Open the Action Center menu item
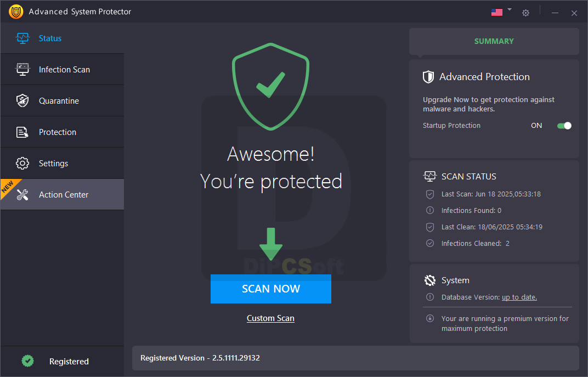Image resolution: width=588 pixels, height=377 pixels. pos(62,194)
